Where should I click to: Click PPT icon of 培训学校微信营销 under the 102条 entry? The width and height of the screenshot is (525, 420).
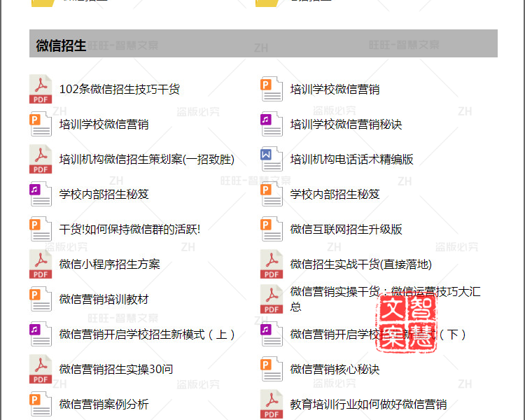click(x=41, y=124)
